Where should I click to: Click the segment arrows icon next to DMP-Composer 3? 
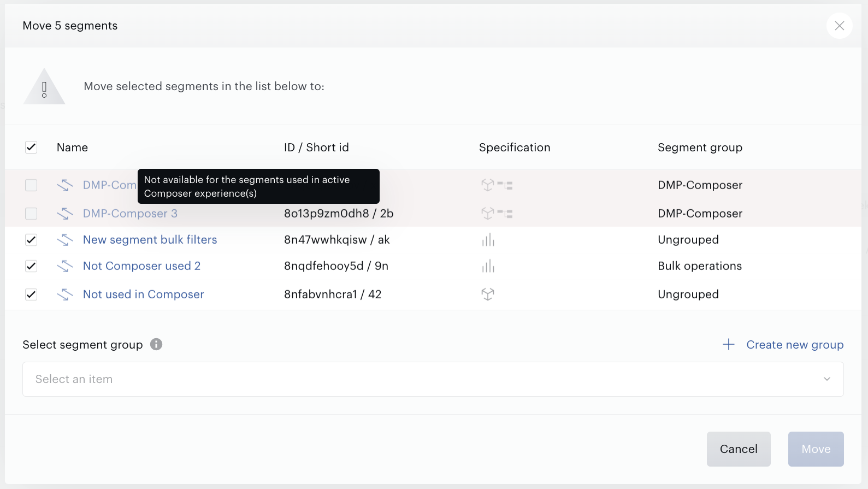65,214
